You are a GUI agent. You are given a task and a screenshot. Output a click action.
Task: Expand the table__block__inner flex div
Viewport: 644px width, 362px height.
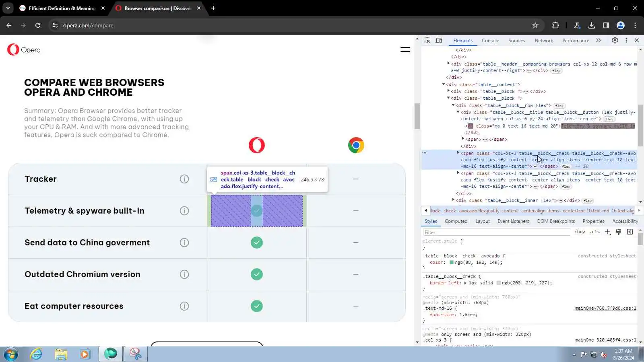(453, 200)
